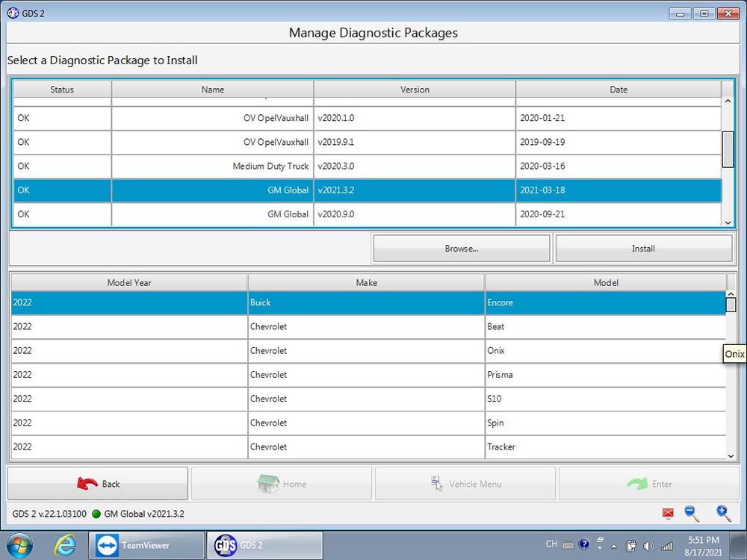Image resolution: width=747 pixels, height=560 pixels.
Task: Open the taskbar clock showing 5:51 PM
Action: [703, 546]
